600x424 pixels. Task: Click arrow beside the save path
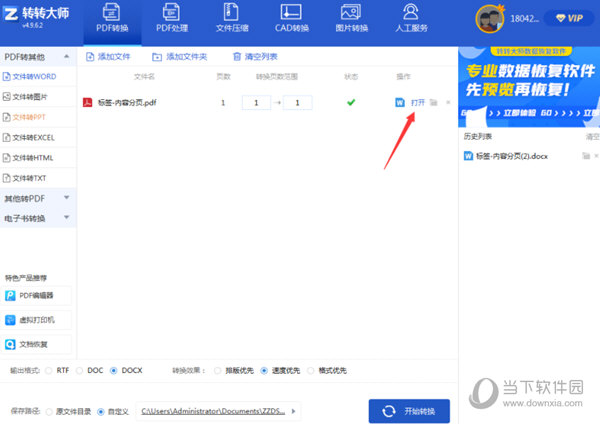tap(293, 411)
